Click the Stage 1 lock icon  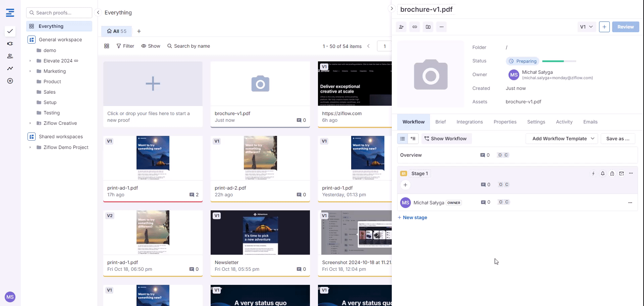tap(612, 173)
